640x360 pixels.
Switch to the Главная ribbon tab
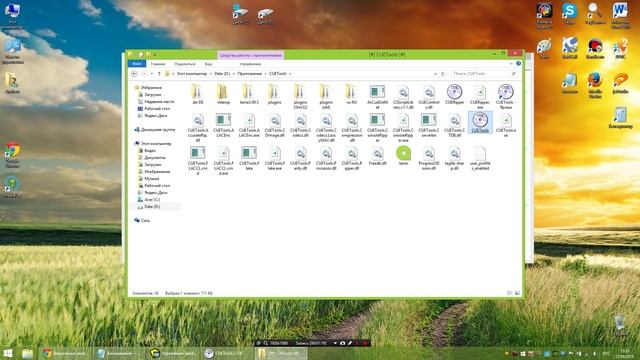pos(158,64)
